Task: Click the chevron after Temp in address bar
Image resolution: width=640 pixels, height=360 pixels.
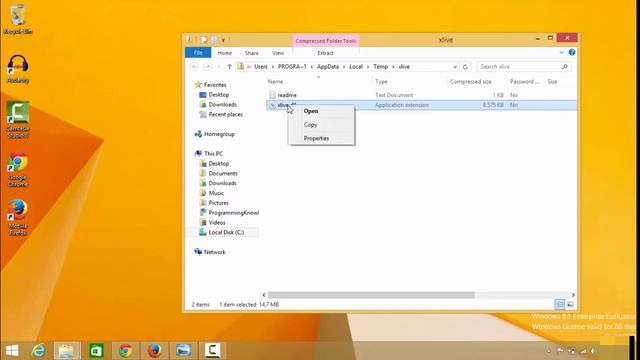Action: 393,67
